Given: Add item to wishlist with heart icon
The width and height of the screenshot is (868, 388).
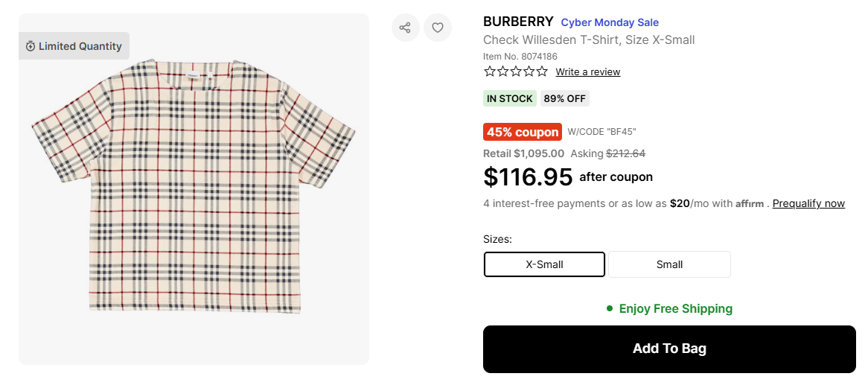Looking at the screenshot, I should [x=438, y=28].
